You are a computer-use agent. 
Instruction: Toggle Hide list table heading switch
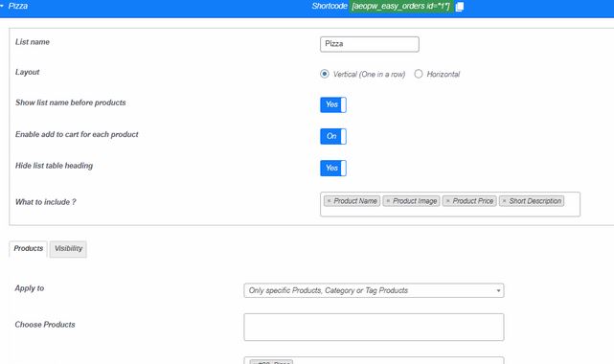pos(333,169)
